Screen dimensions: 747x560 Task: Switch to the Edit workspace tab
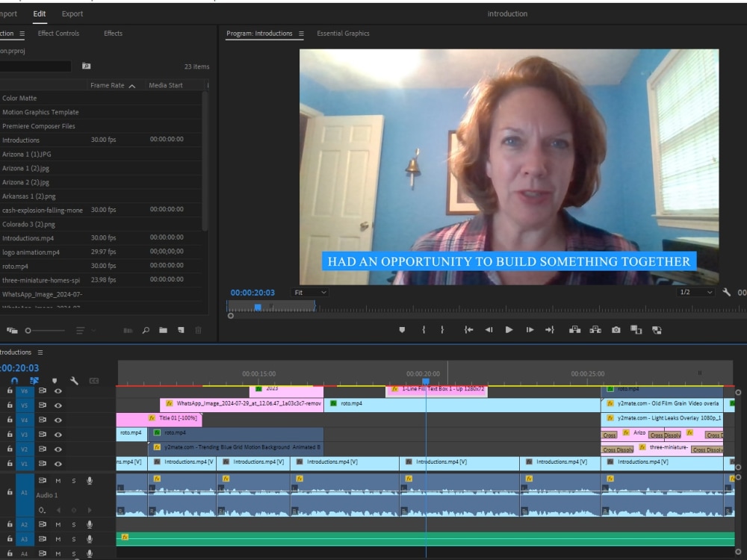tap(39, 13)
